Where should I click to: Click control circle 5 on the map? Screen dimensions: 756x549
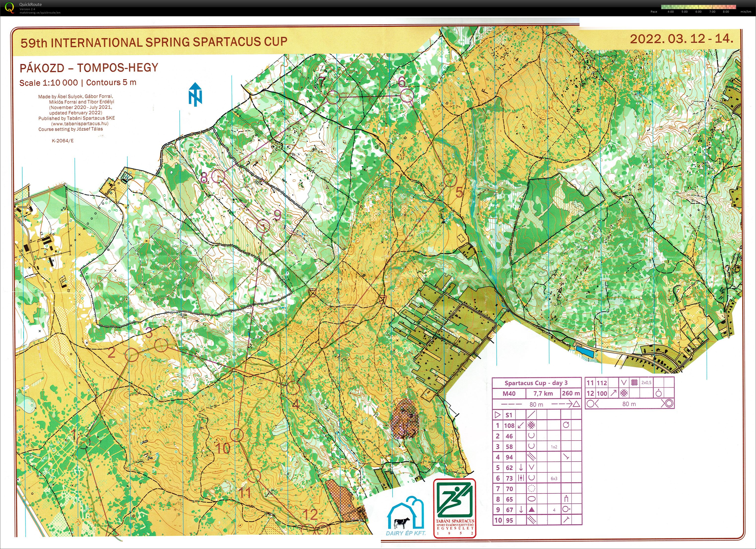450,180
